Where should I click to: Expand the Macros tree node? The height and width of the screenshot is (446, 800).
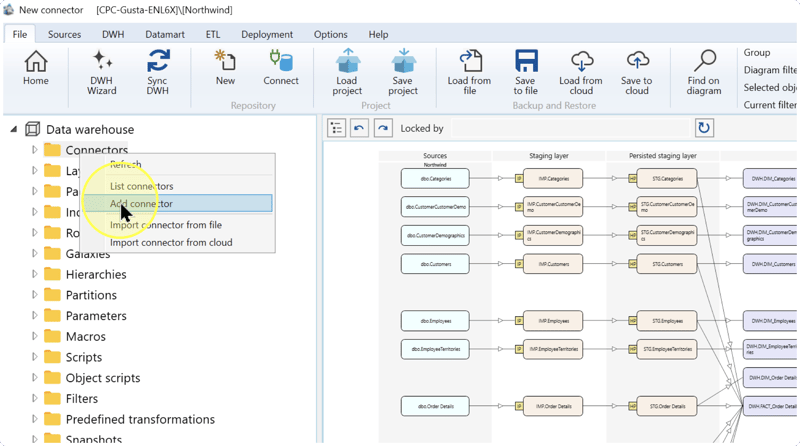(x=34, y=336)
